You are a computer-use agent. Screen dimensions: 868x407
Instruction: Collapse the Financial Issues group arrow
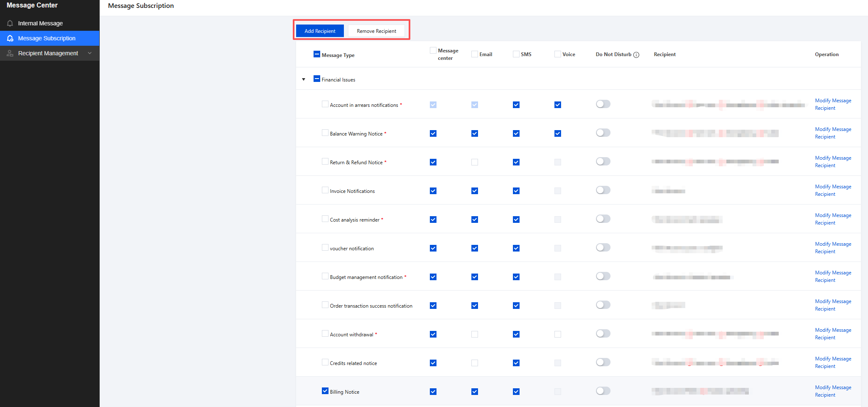click(304, 79)
